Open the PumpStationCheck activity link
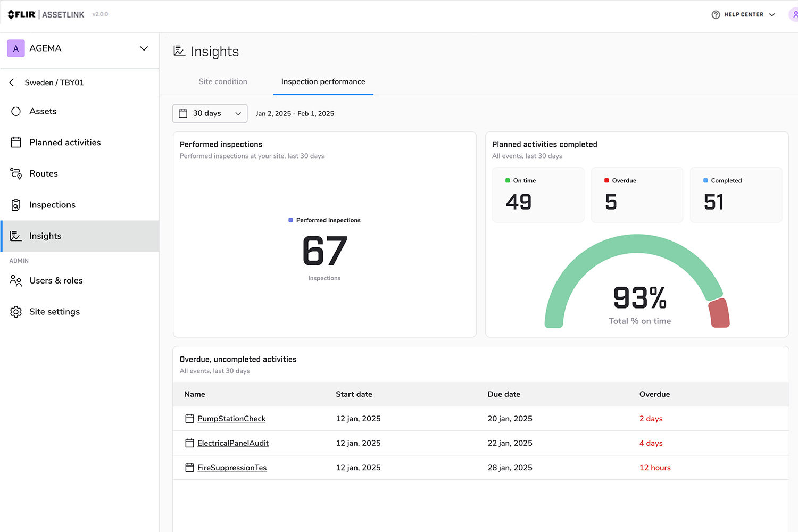 coord(231,419)
